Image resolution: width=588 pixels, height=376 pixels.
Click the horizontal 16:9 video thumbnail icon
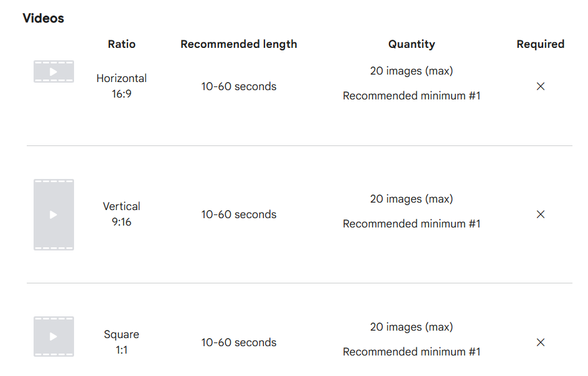tap(54, 71)
